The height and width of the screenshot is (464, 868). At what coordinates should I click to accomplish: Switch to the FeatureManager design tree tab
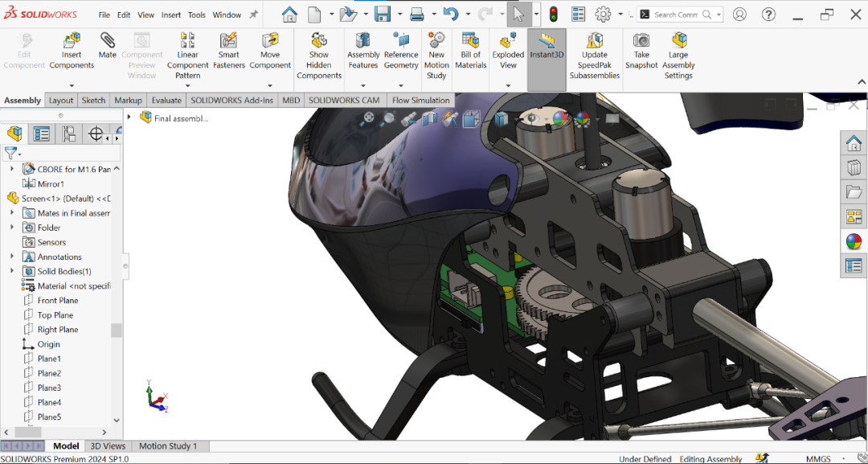point(15,133)
